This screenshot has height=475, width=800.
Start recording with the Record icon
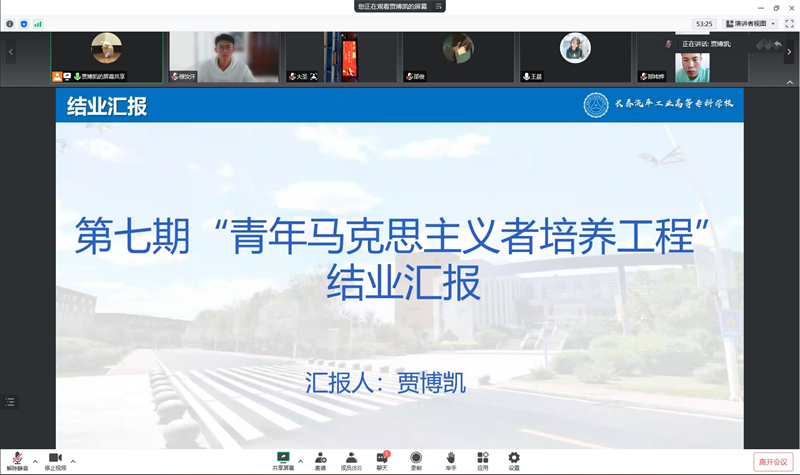[x=416, y=459]
